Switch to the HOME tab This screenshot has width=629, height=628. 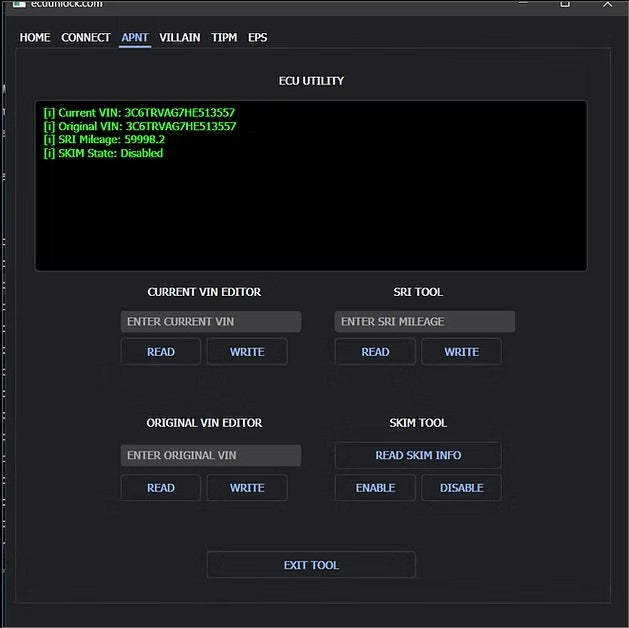tap(35, 38)
